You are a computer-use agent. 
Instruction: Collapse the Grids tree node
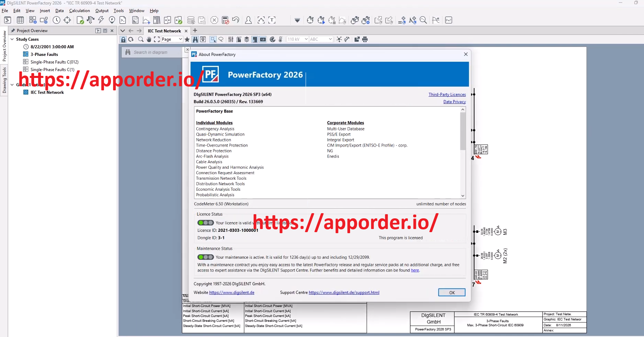(12, 85)
